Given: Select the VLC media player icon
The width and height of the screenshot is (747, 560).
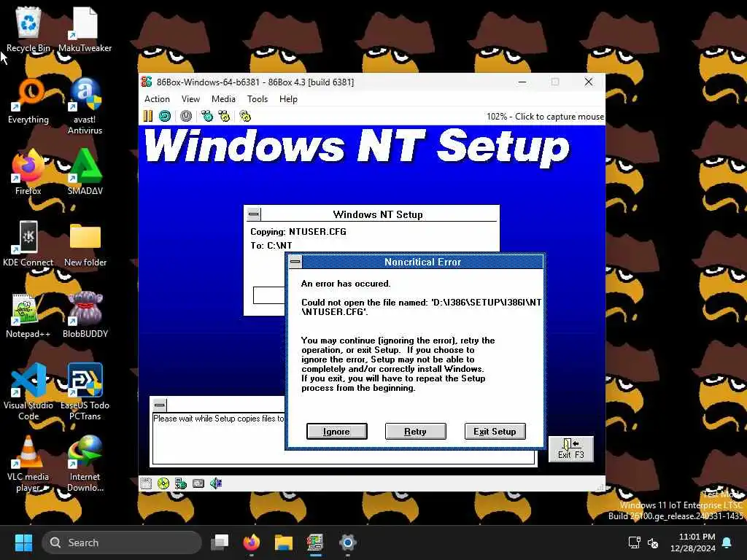Looking at the screenshot, I should click(28, 463).
